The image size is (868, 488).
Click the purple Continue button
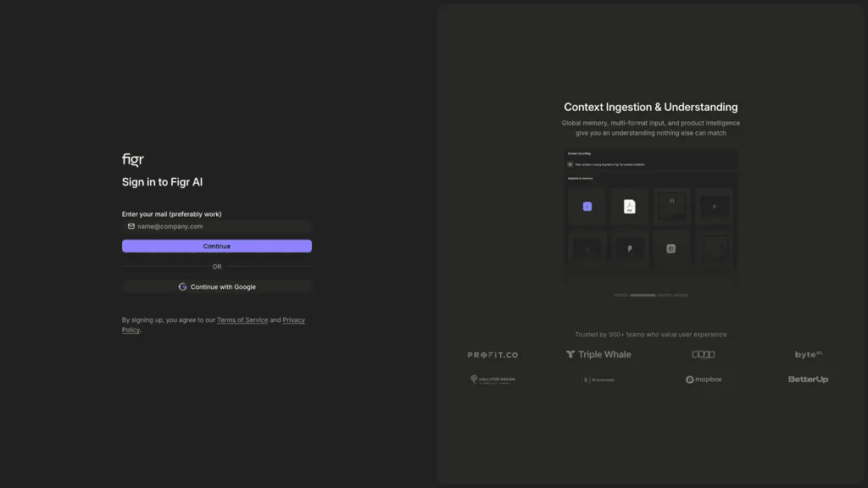pyautogui.click(x=217, y=247)
